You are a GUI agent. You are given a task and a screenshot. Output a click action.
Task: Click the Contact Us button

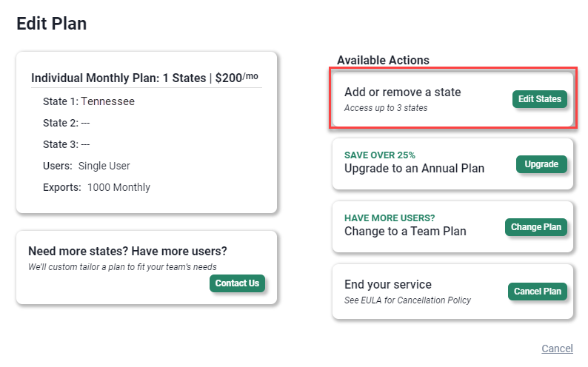(x=237, y=283)
